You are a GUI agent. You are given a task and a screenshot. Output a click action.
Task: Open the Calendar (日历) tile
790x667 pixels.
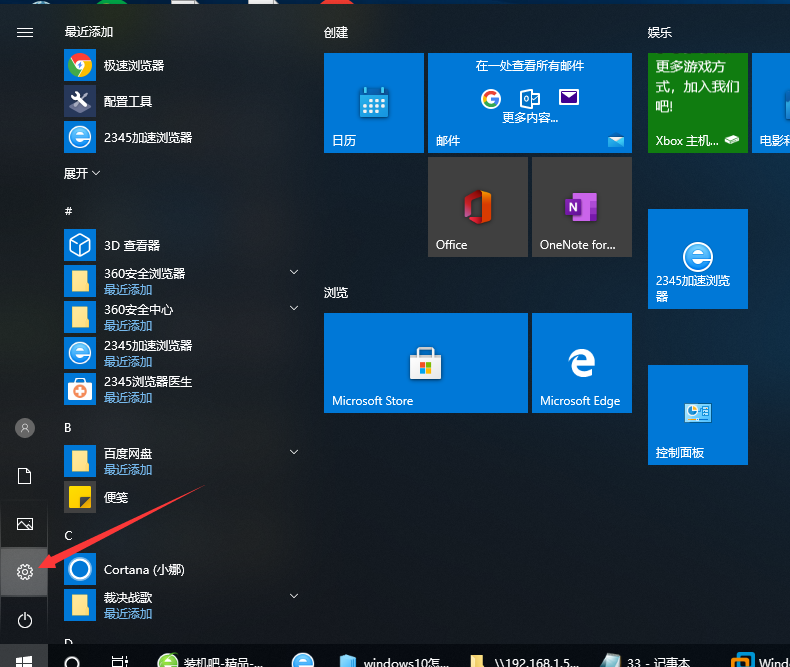click(373, 103)
